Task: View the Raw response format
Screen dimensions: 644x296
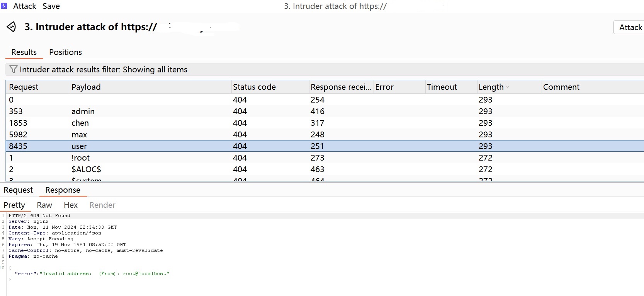Action: 44,205
